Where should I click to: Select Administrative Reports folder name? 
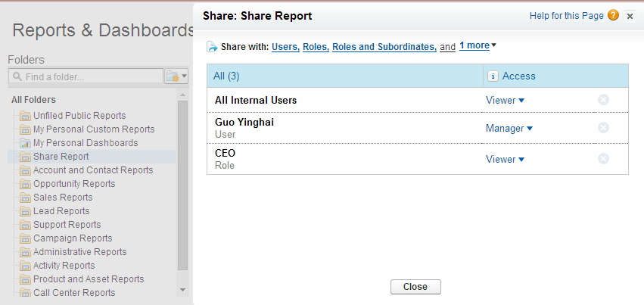click(x=79, y=251)
